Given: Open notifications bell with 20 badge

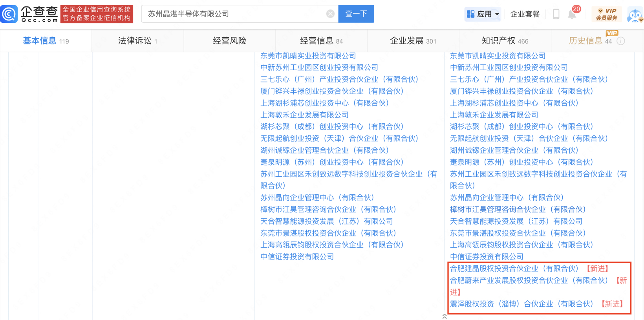Looking at the screenshot, I should coord(573,13).
